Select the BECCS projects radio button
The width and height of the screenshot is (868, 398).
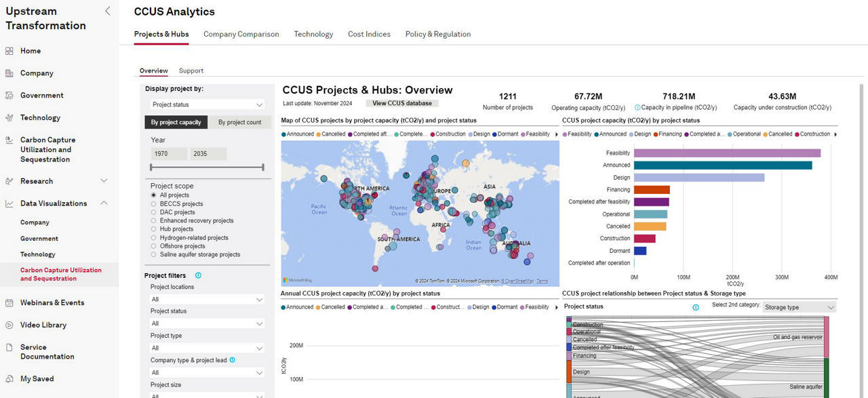(x=154, y=204)
